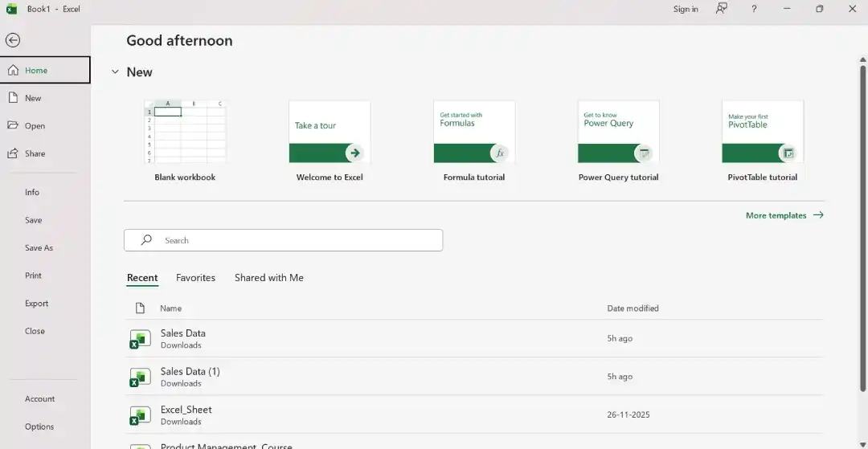The image size is (868, 449).
Task: Open Account in the sidebar
Action: pyautogui.click(x=40, y=398)
